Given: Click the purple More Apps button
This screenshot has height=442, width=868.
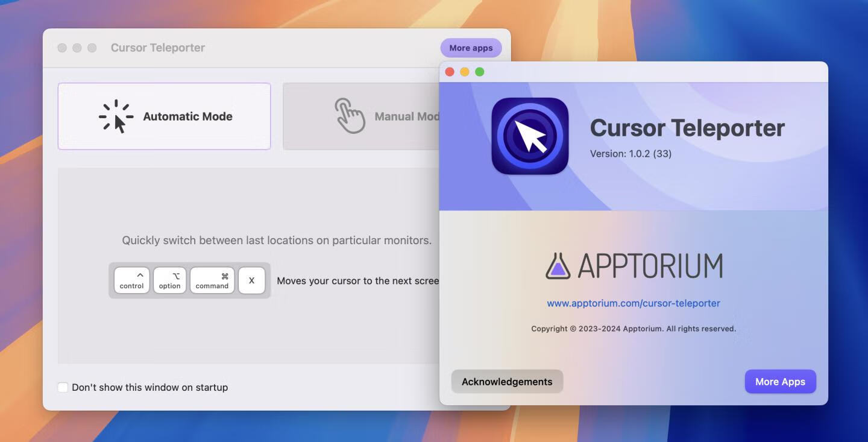Looking at the screenshot, I should point(780,382).
